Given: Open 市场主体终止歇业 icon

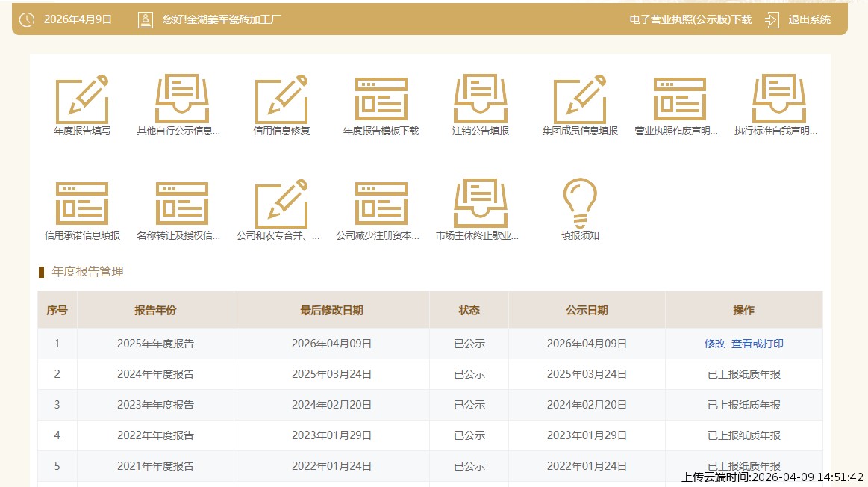Looking at the screenshot, I should 481,204.
